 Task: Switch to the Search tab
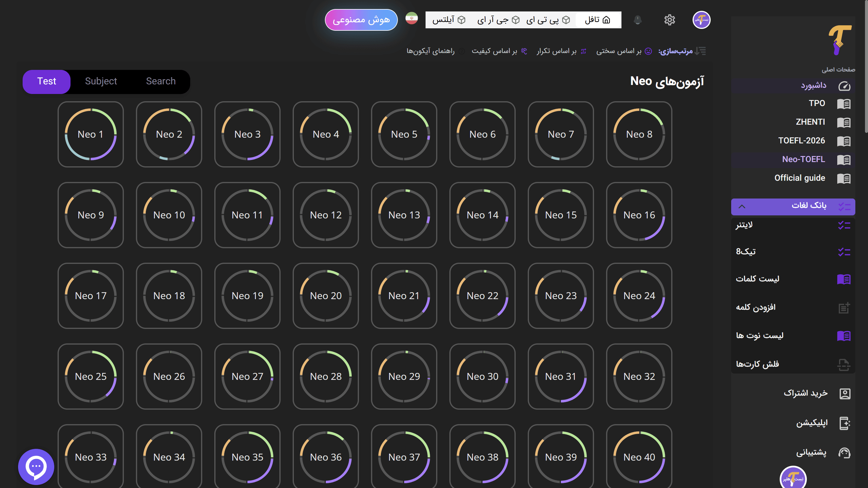[161, 81]
